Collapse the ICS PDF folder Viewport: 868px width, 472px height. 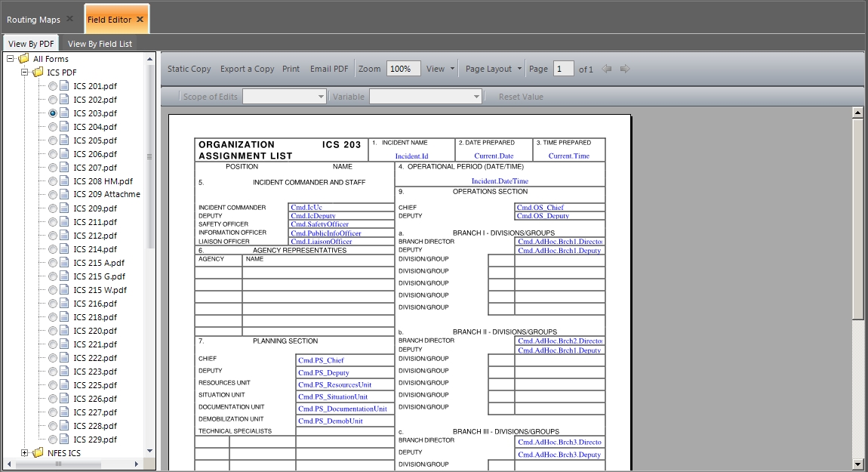(x=24, y=72)
